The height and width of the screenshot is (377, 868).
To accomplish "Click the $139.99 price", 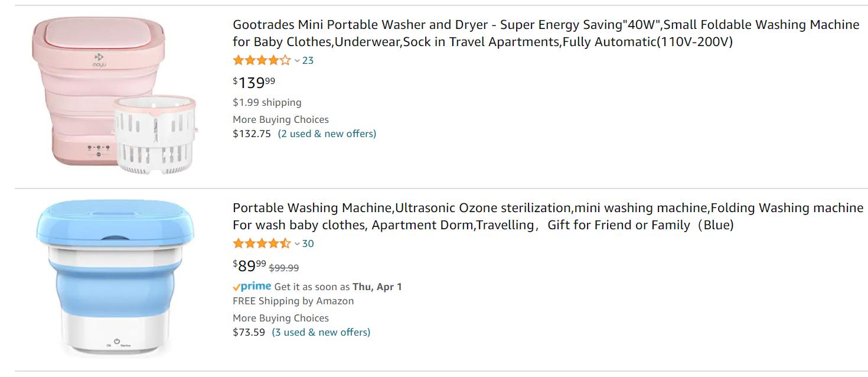I will [254, 83].
